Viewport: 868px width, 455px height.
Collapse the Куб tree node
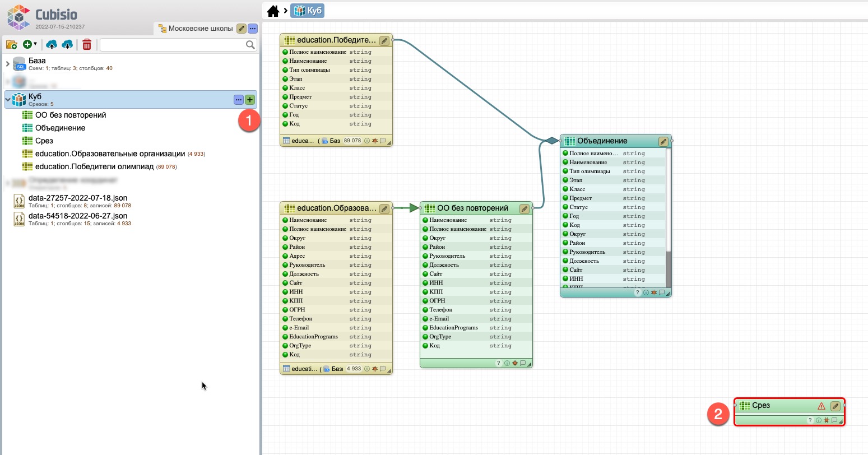click(x=8, y=100)
